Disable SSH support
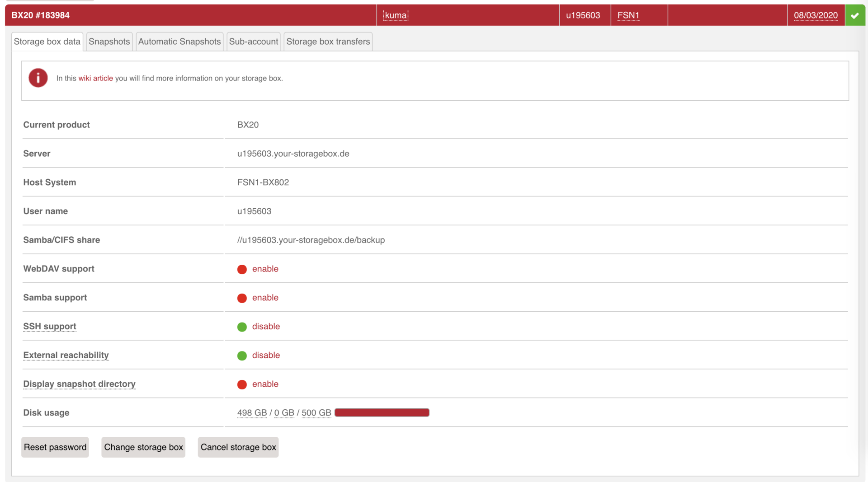 tap(266, 326)
